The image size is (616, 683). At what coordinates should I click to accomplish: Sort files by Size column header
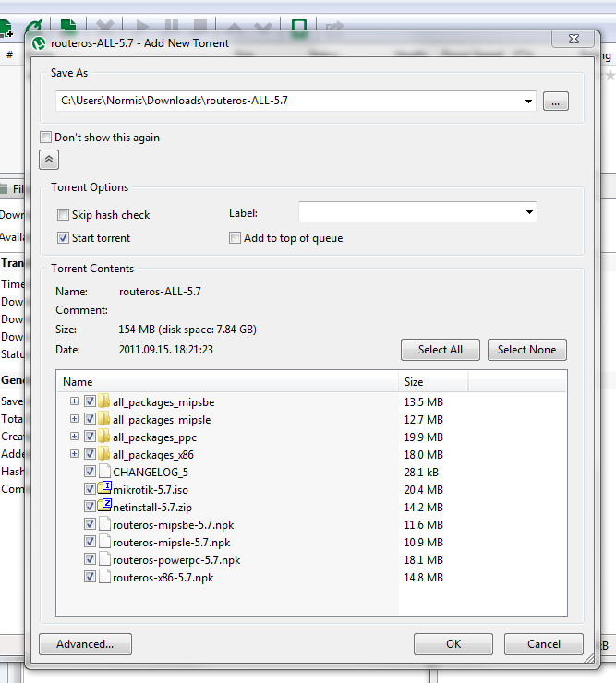tap(433, 382)
